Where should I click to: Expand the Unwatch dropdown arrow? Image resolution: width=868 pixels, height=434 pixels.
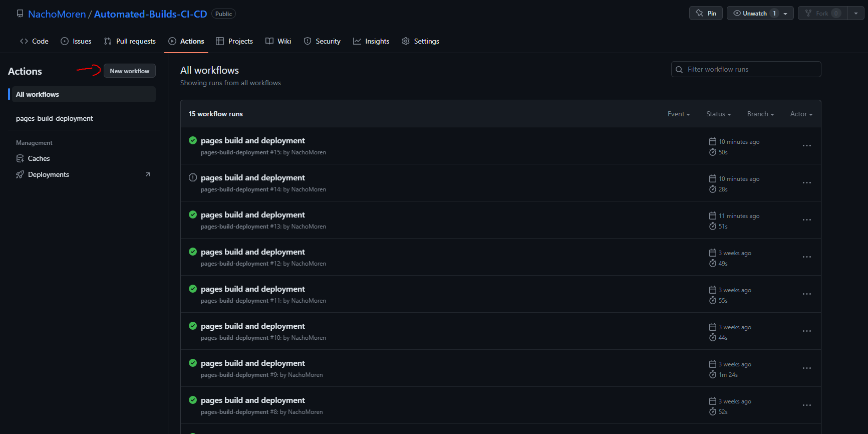[x=785, y=14]
